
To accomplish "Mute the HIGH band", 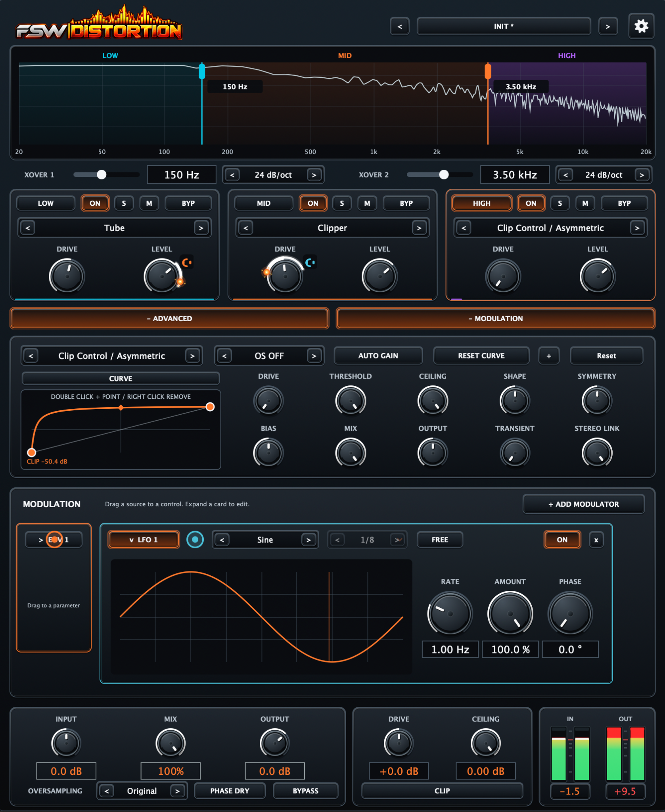I will 585,203.
